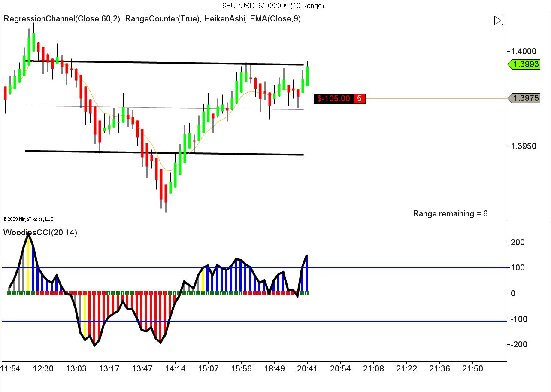Viewport: 551px width, 392px height.
Task: Click the 14:14 time axis label
Action: coord(175,368)
